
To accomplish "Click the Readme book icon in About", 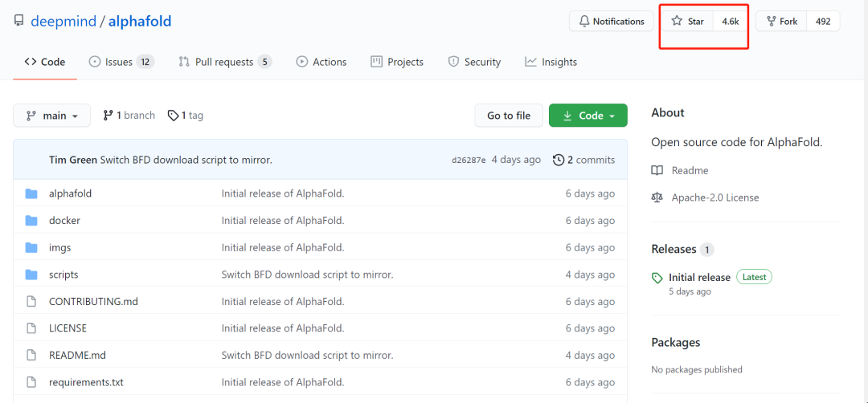I will coord(657,170).
